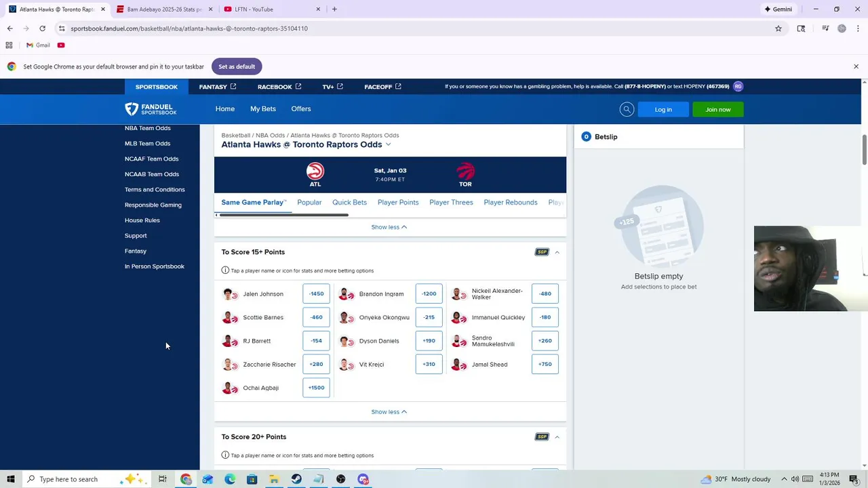Image resolution: width=868 pixels, height=488 pixels.
Task: Select Scottie Barnes -460 odds
Action: pos(316,317)
